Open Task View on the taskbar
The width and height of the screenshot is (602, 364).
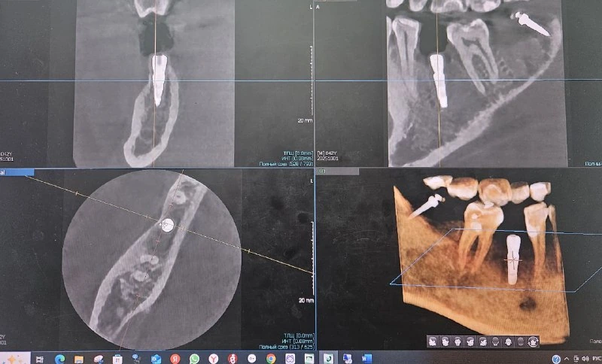pos(39,359)
